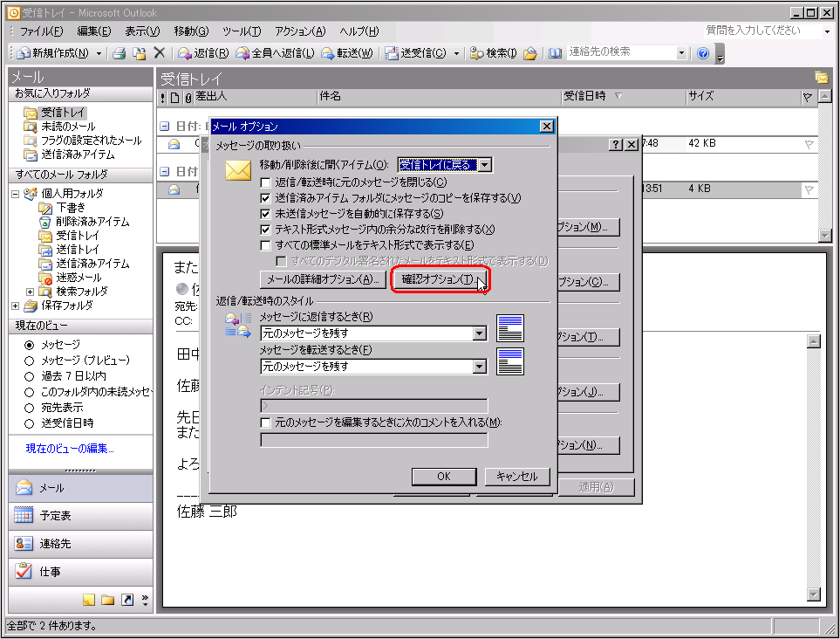This screenshot has width=840, height=639.
Task: Open the ツール menu
Action: click(242, 31)
